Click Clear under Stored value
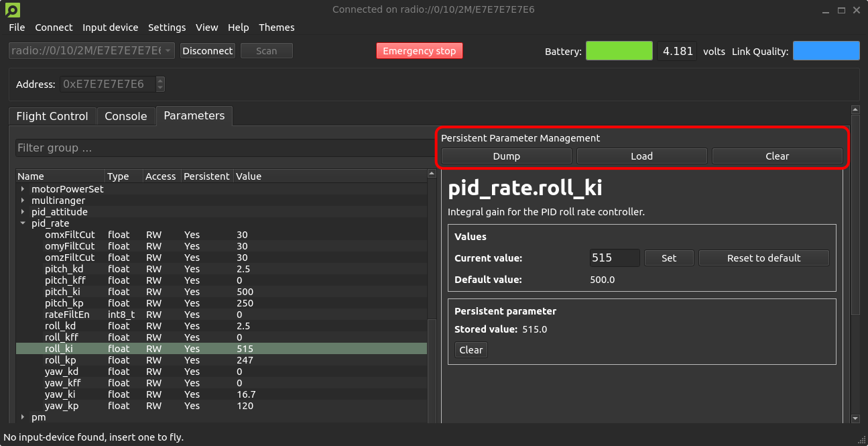Image resolution: width=868 pixels, height=446 pixels. point(471,350)
